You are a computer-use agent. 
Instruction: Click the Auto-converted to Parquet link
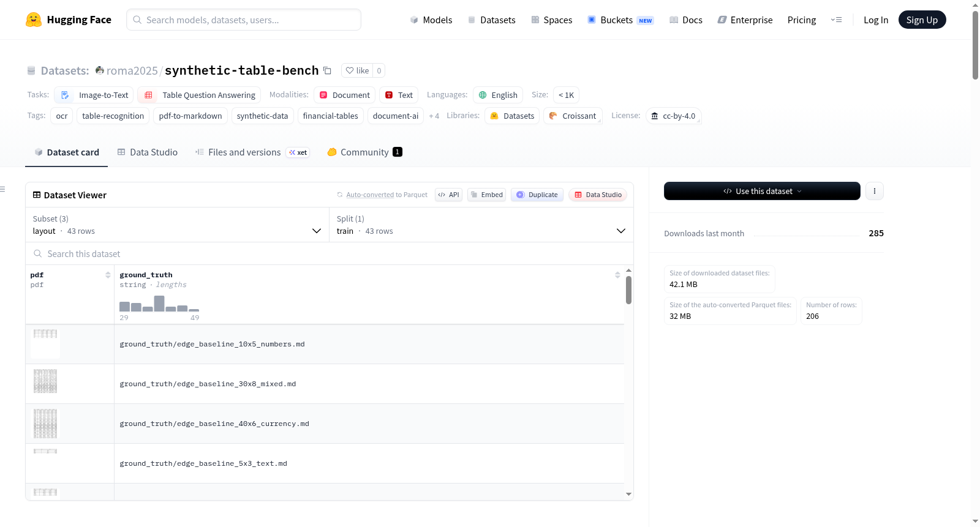(x=386, y=195)
